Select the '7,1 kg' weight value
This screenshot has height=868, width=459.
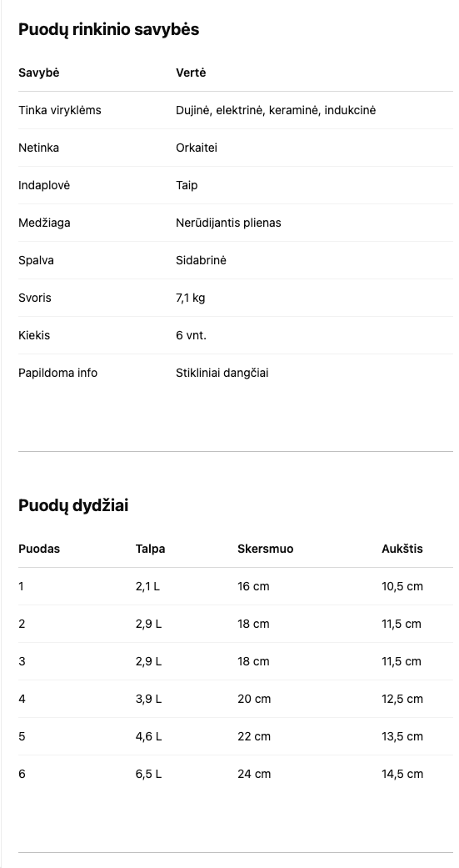(x=190, y=298)
